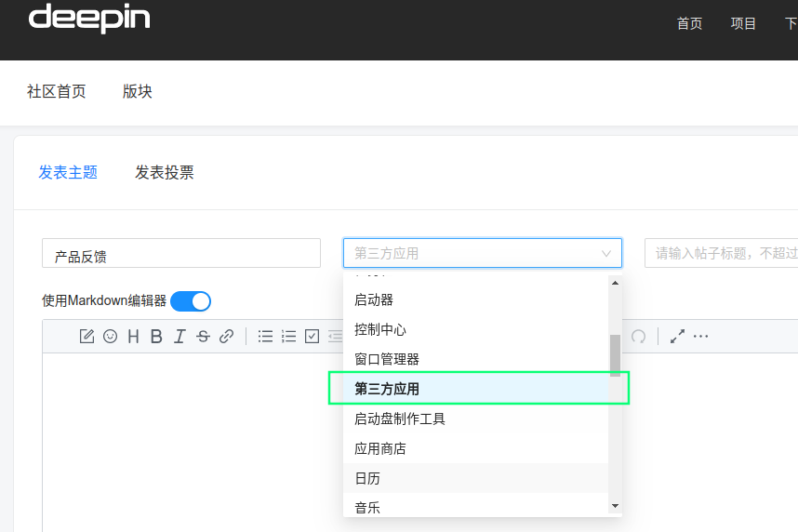798x532 pixels.
Task: Click the dropdown list scrollbar thumb
Action: point(616,355)
